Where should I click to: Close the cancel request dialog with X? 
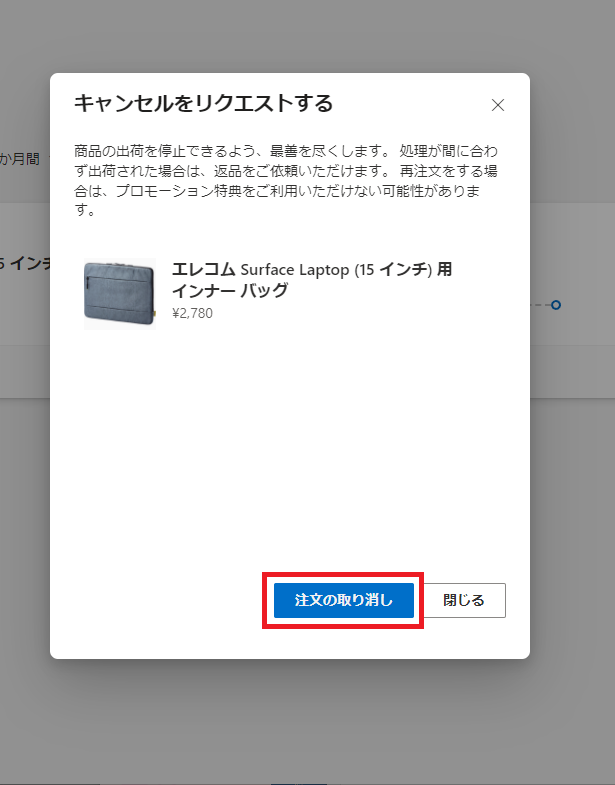tap(497, 105)
